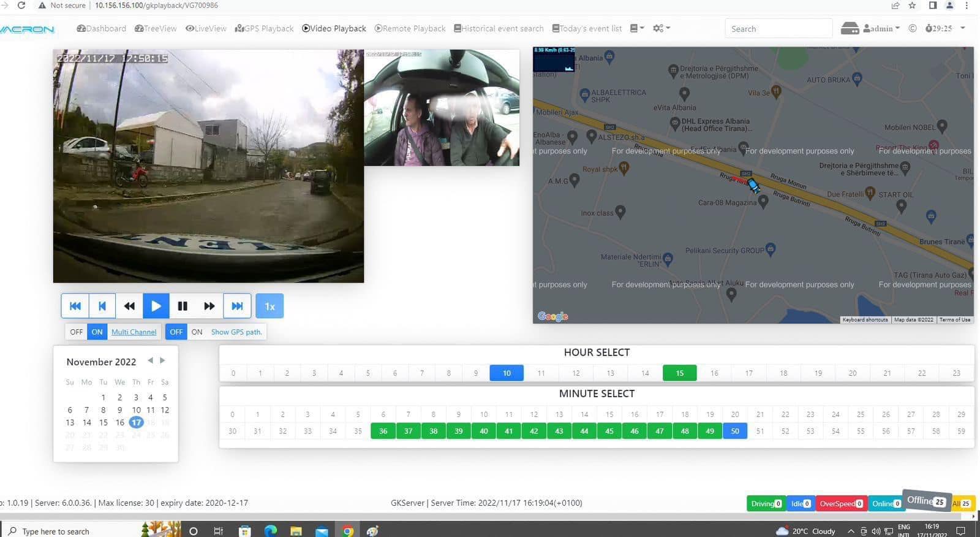Switch Show GPS path to ON
980x537 pixels.
pos(197,332)
